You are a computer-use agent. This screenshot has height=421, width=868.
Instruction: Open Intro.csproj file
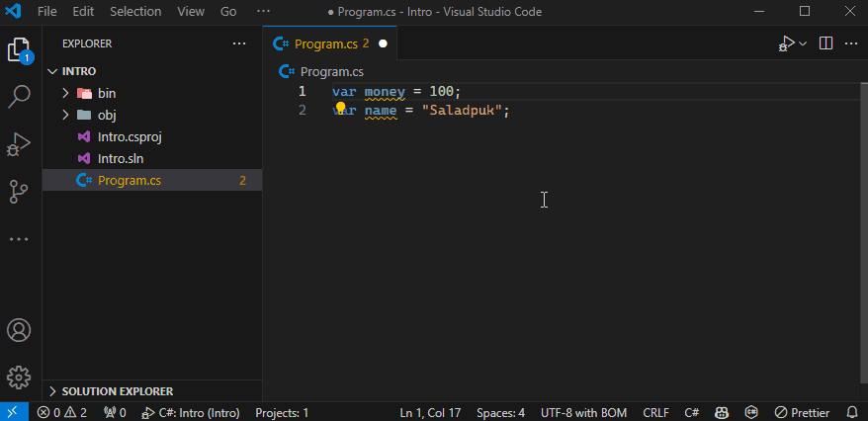(x=152, y=136)
